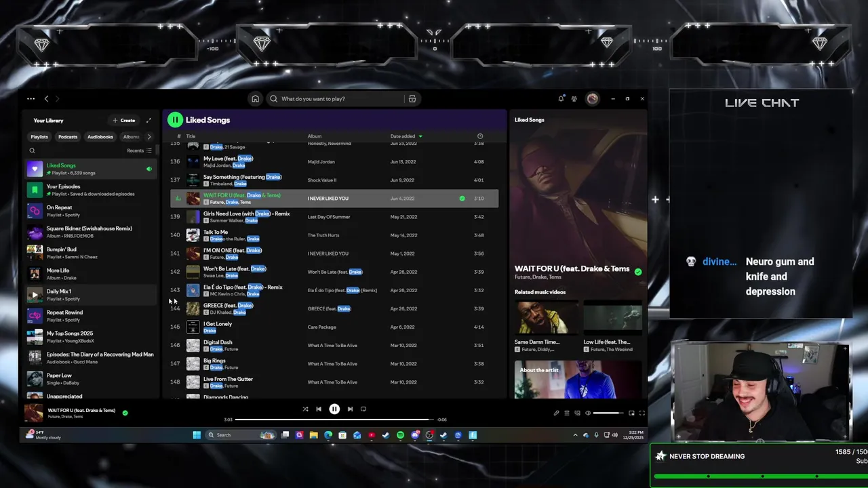The width and height of the screenshot is (868, 488).
Task: Open I NEVER LIKED YOU album link, WAIT FOR U row
Action: click(x=328, y=199)
